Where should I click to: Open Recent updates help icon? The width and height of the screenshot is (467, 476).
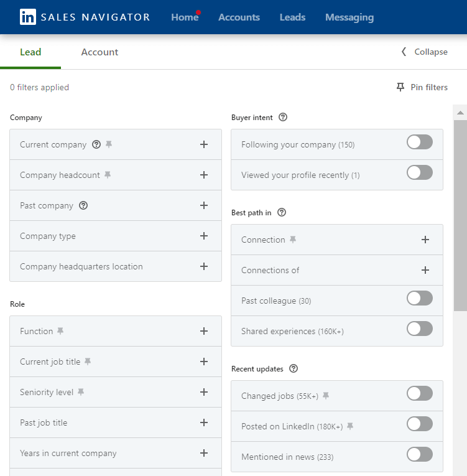[294, 368]
